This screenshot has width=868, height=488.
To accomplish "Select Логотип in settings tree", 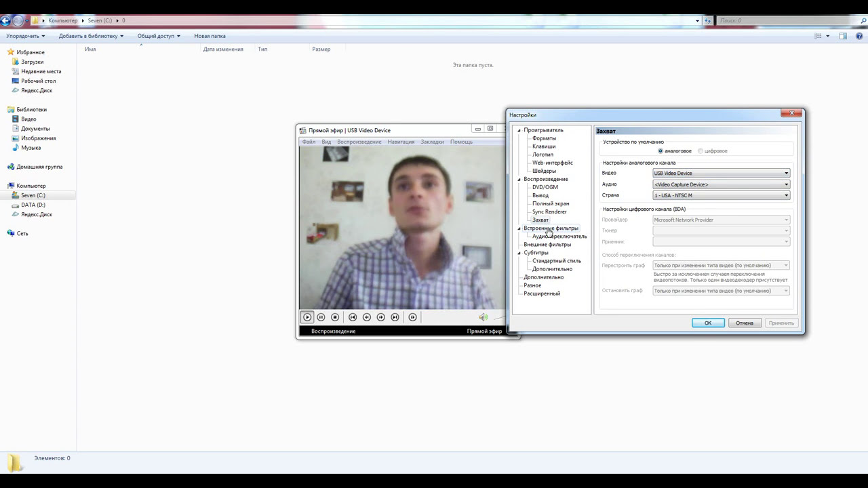I will (x=542, y=155).
